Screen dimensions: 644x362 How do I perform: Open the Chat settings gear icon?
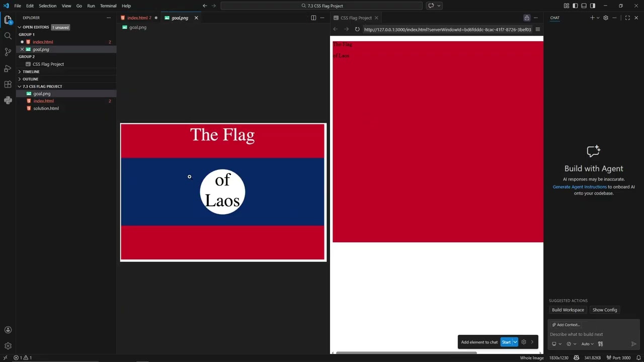click(x=606, y=18)
